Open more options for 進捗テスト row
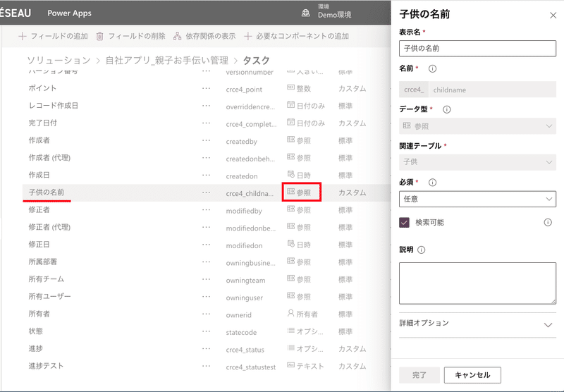Image resolution: width=564 pixels, height=392 pixels. [x=206, y=366]
